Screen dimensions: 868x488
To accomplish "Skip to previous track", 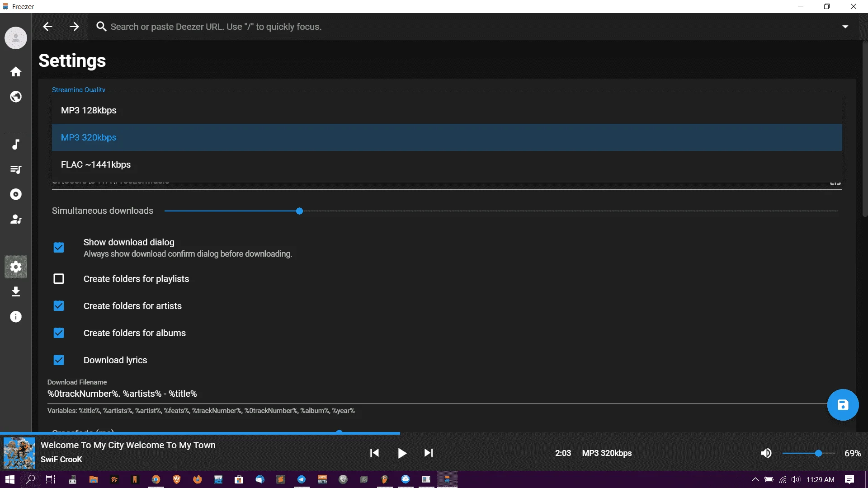I will 374,453.
